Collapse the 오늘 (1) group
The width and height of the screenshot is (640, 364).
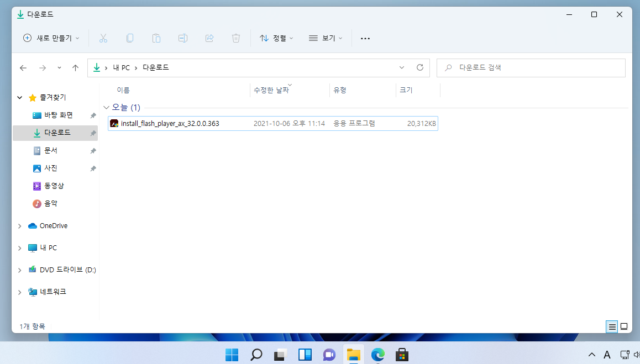(107, 107)
